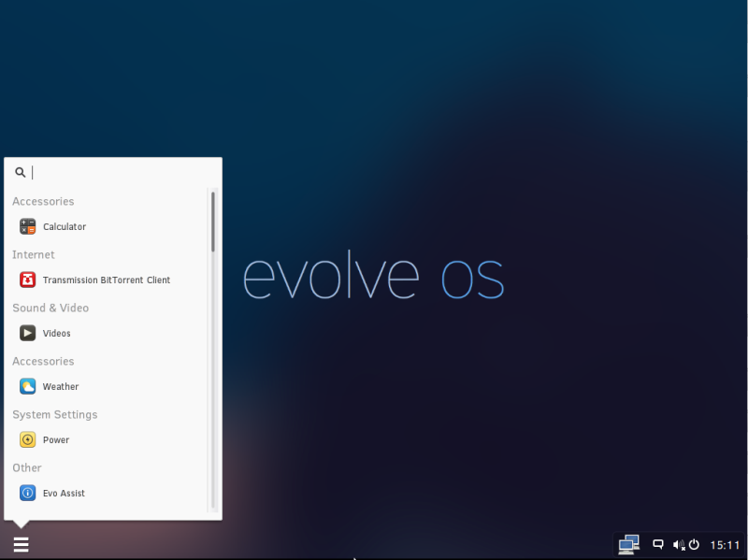Click the search magnifier icon
Image resolution: width=748 pixels, height=560 pixels.
click(20, 172)
